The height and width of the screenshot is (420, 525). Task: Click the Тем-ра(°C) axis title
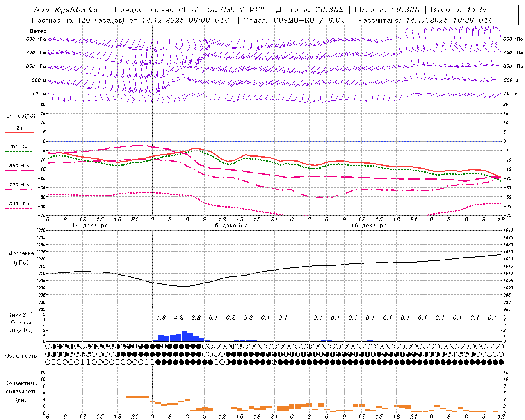pyautogui.click(x=19, y=116)
